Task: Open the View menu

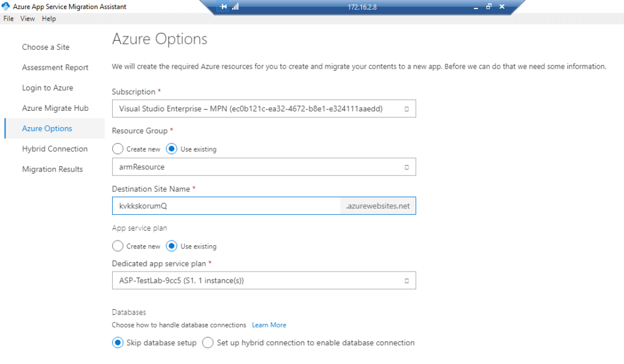Action: [27, 19]
